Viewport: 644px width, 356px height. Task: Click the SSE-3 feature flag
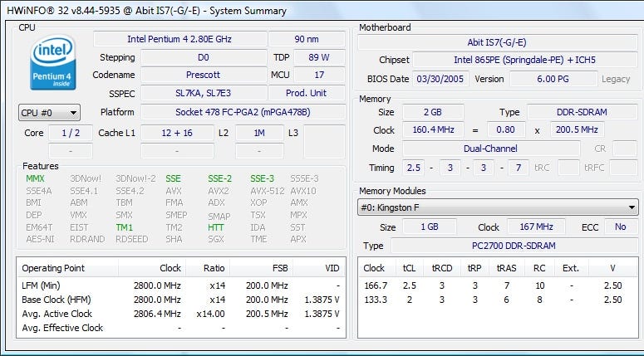click(262, 178)
